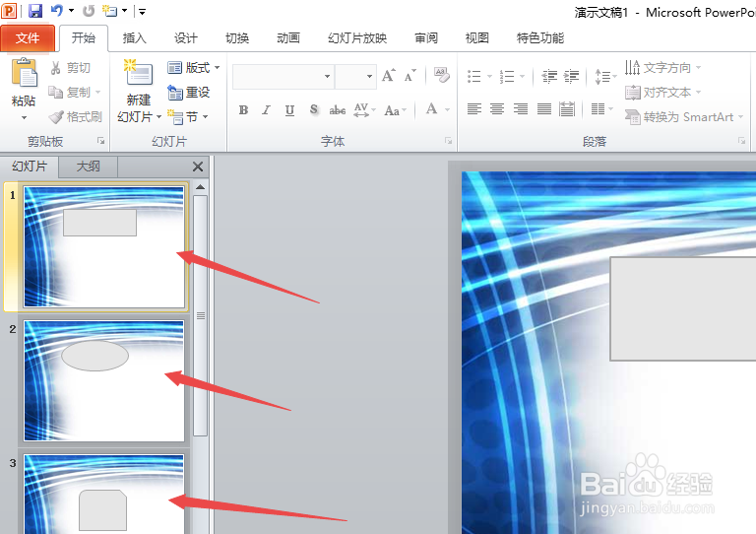Open Align Text (对齐文本) dropdown
This screenshot has width=756, height=534.
662,93
